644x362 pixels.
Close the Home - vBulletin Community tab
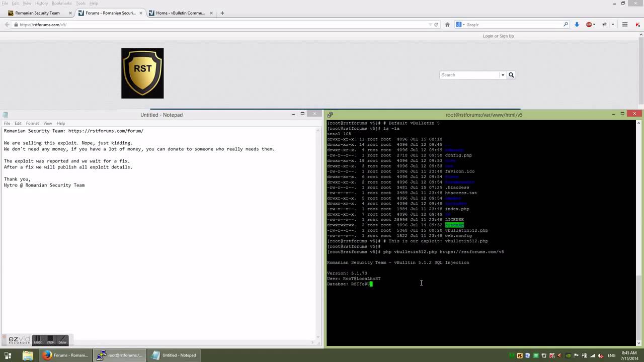click(211, 13)
